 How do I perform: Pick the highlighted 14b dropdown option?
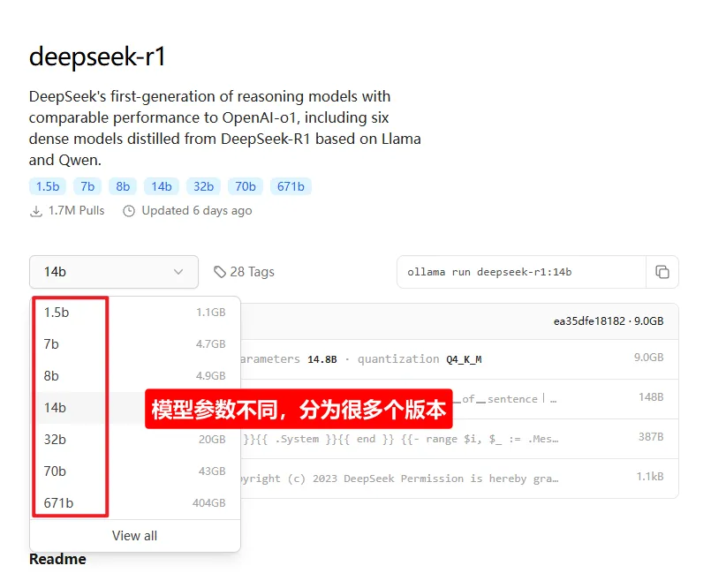(x=55, y=407)
